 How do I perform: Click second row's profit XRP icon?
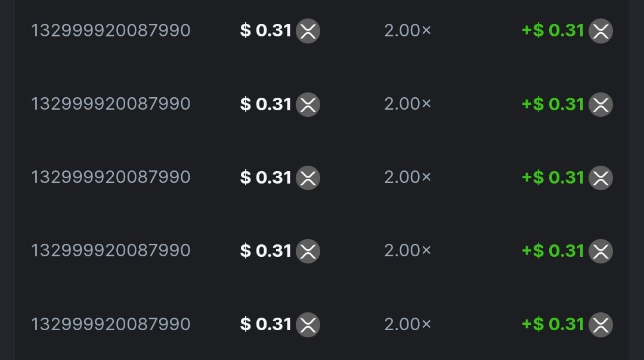click(600, 104)
